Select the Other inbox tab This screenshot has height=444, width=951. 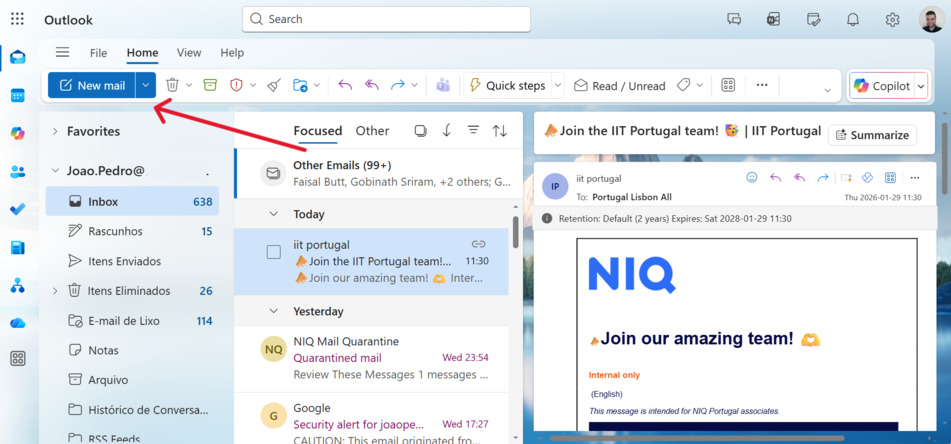tap(372, 130)
